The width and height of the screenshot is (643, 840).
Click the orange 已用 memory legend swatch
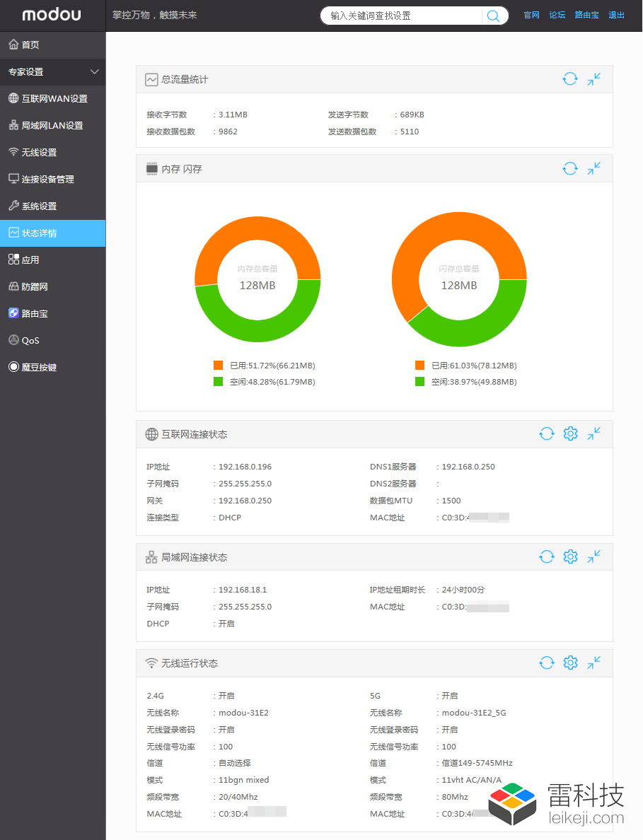click(x=219, y=366)
